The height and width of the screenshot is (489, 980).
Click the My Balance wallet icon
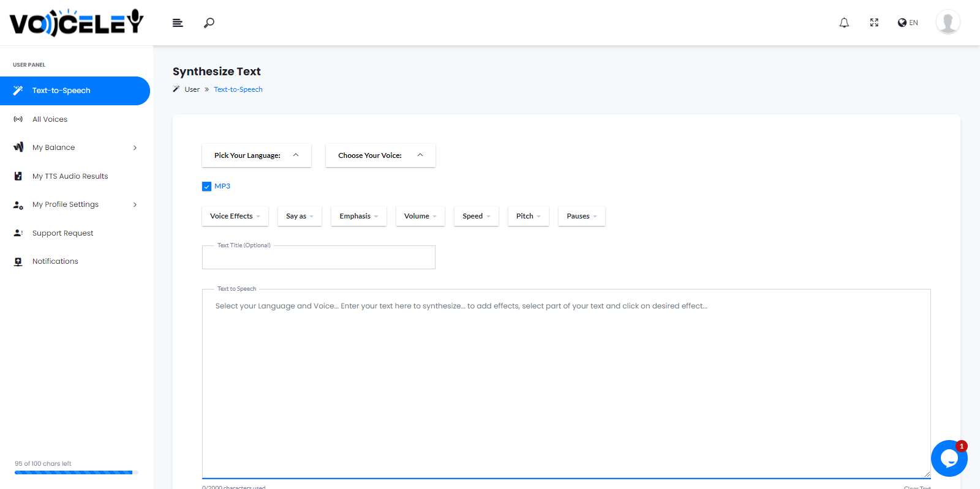(18, 147)
